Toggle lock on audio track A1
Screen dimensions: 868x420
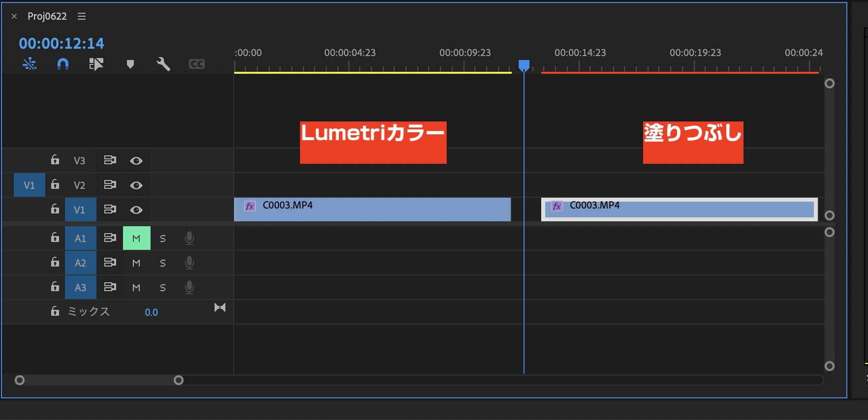click(x=55, y=238)
